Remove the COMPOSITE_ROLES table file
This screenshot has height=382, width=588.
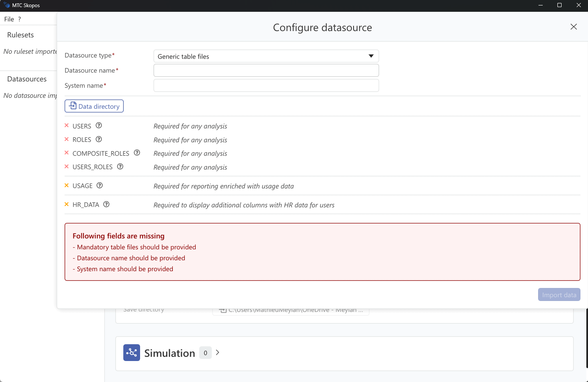click(67, 153)
